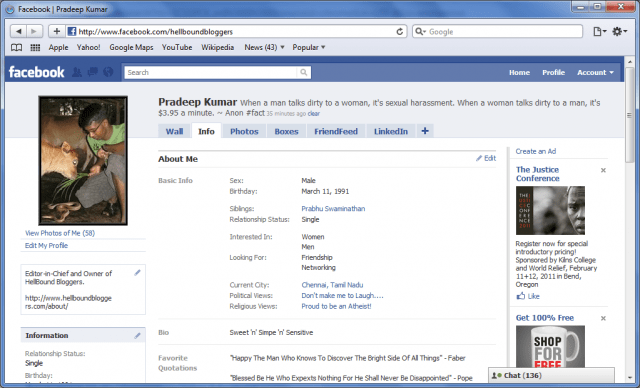Screen dimensions: 640x388
Task: Close The Justice Conference ad
Action: click(603, 170)
